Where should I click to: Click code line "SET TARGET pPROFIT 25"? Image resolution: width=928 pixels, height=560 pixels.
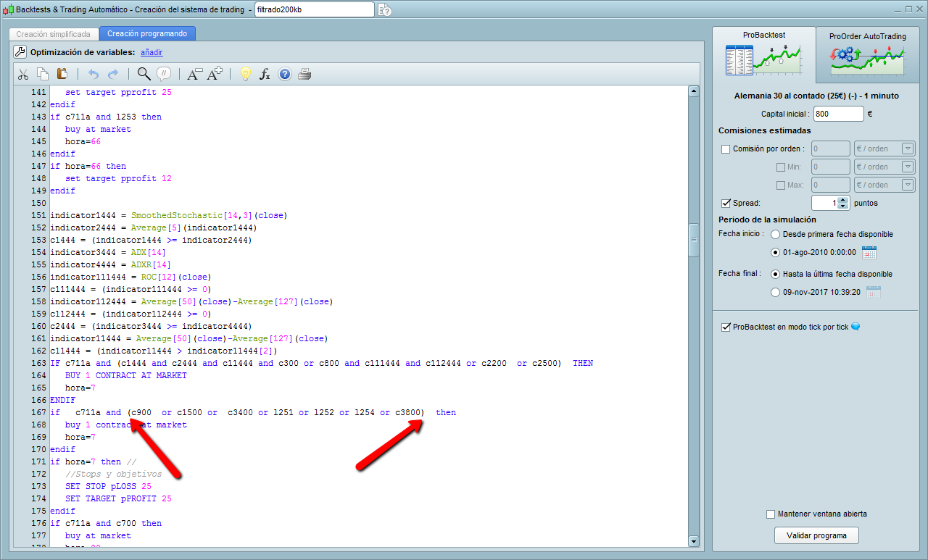tap(118, 498)
